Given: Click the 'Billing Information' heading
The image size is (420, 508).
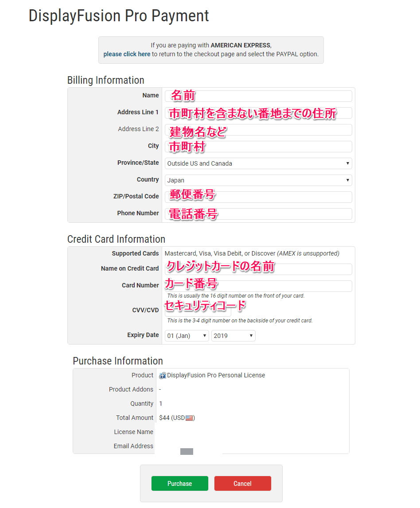Looking at the screenshot, I should [105, 80].
